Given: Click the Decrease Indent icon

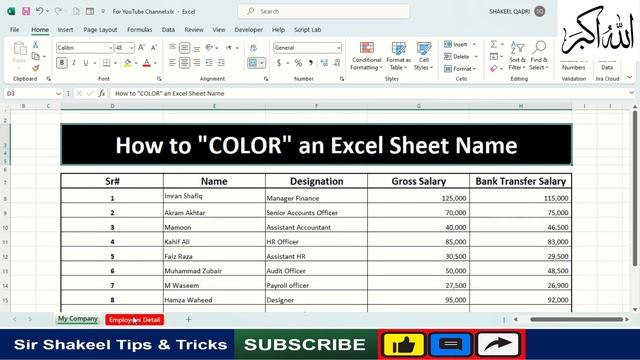Looking at the screenshot, I should pos(209,63).
